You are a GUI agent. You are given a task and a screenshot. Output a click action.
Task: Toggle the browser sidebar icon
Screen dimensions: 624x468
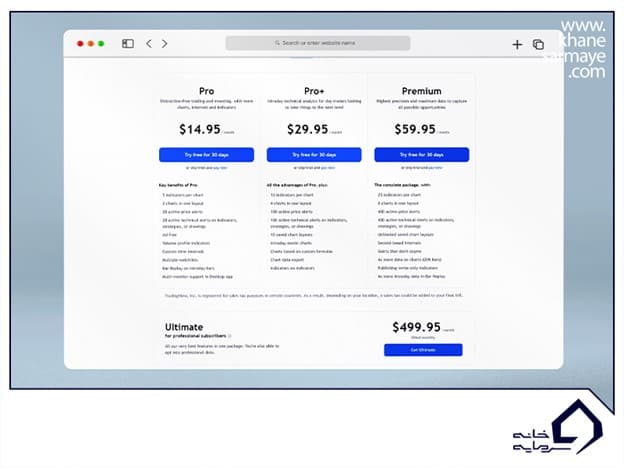click(128, 43)
